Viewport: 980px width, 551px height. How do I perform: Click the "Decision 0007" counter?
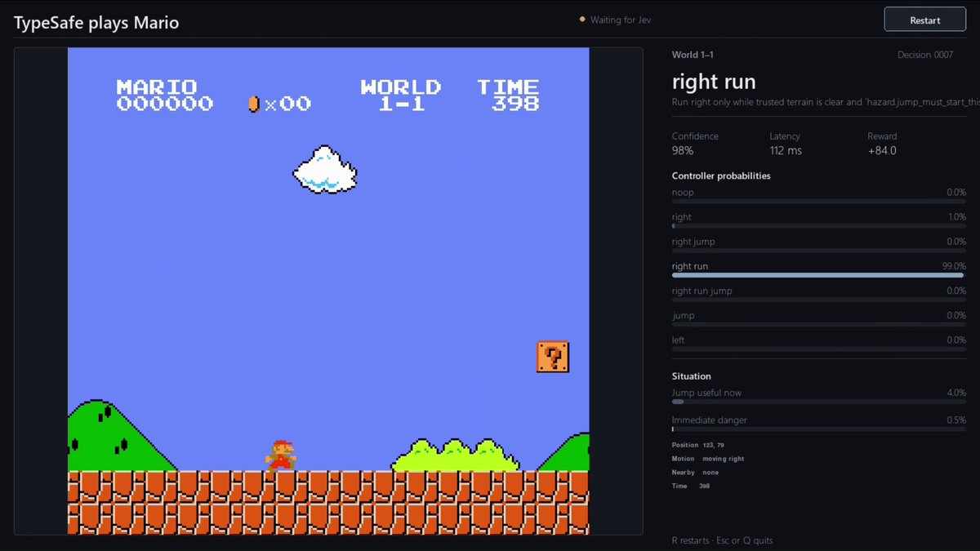pos(925,55)
